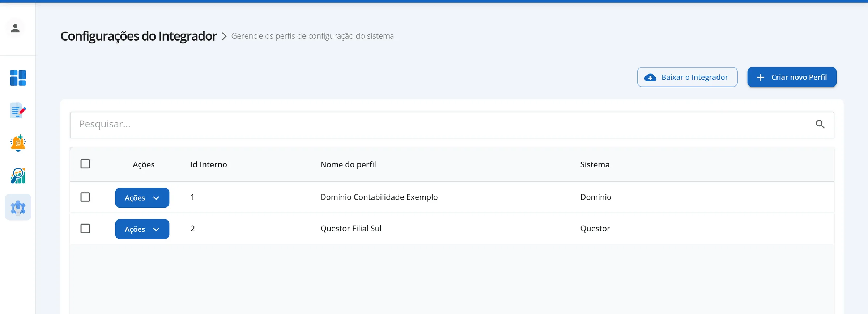Open the document edit icon in sidebar
The image size is (868, 314).
coord(18,110)
